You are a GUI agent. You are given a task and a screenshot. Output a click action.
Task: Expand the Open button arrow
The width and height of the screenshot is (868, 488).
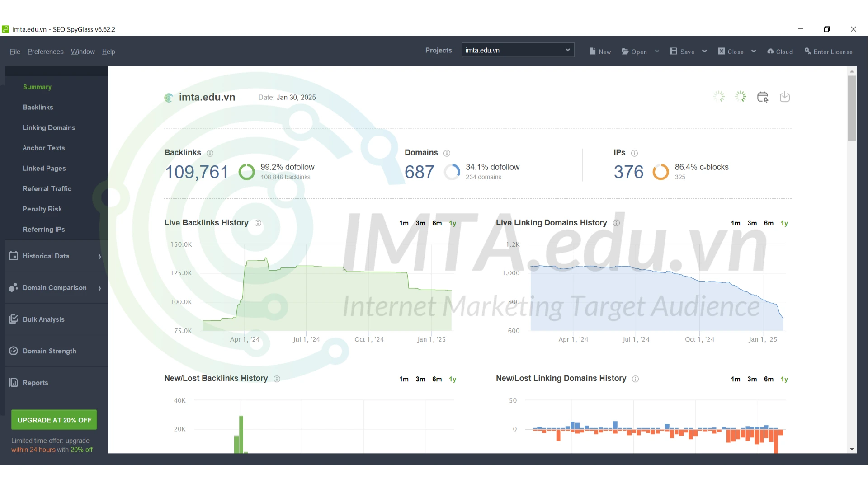point(657,51)
